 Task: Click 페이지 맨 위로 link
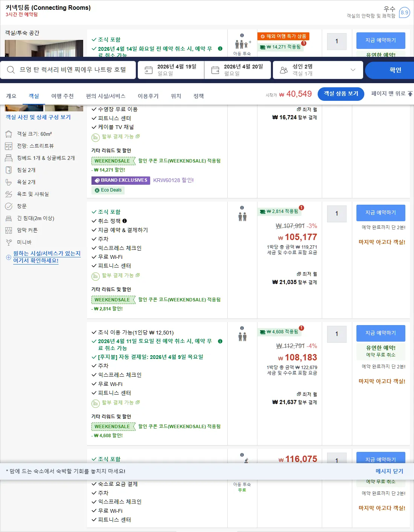click(388, 93)
